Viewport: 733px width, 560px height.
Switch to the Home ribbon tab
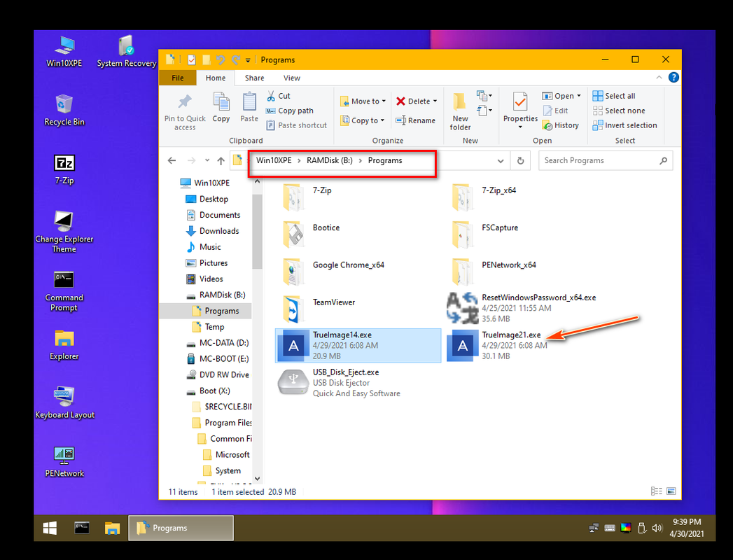[x=216, y=78]
